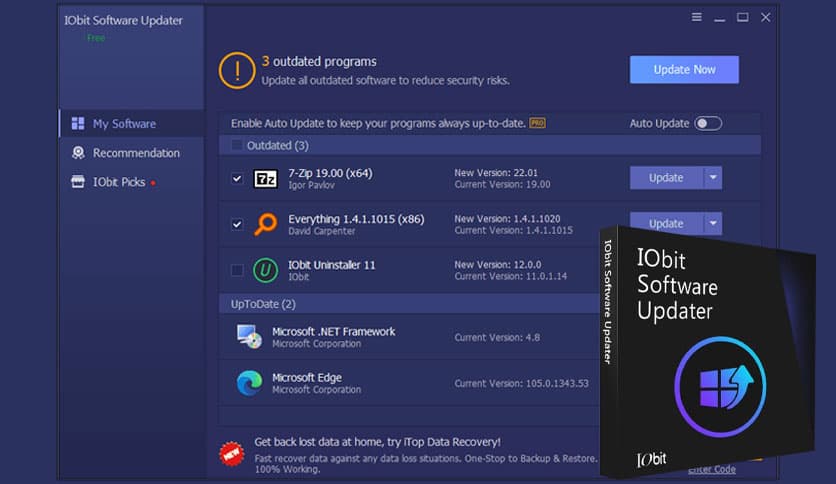Image resolution: width=836 pixels, height=484 pixels.
Task: Click the '3 outdated programs' heading
Action: (x=319, y=61)
